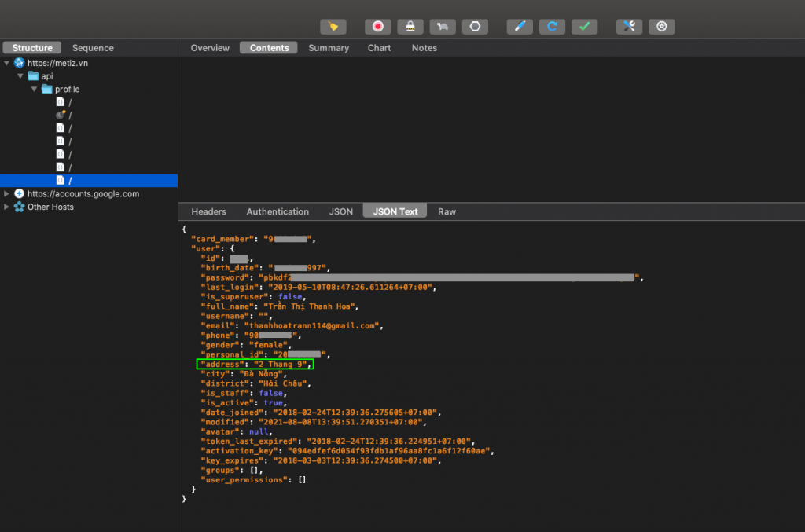This screenshot has height=532, width=805.
Task: Click the "address": "2 Thang 9" line
Action: tap(255, 365)
